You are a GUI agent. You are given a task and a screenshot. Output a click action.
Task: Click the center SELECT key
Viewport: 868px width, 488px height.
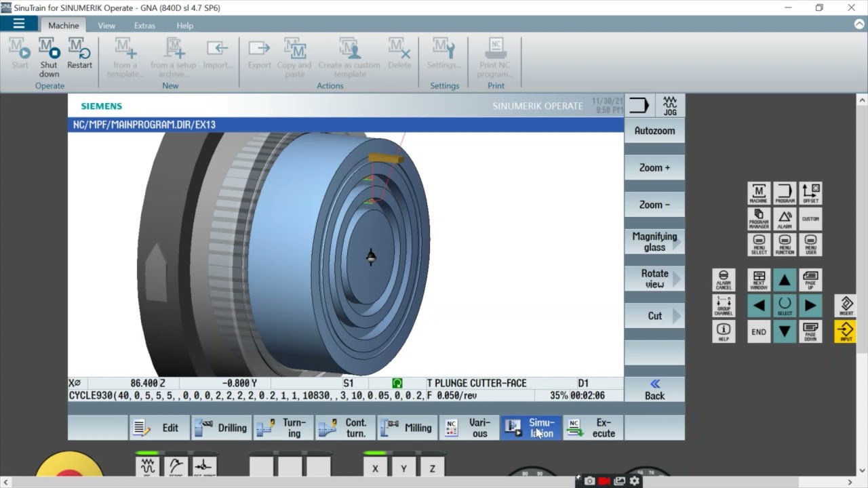(785, 306)
